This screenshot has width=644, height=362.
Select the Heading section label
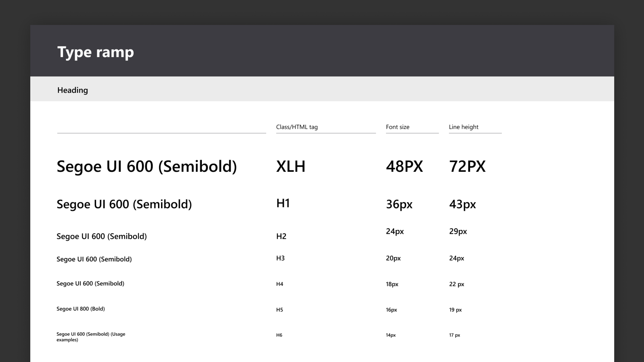(73, 90)
